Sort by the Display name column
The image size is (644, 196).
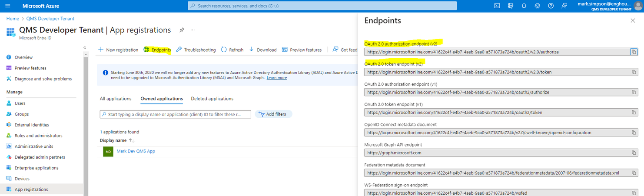pos(117,140)
